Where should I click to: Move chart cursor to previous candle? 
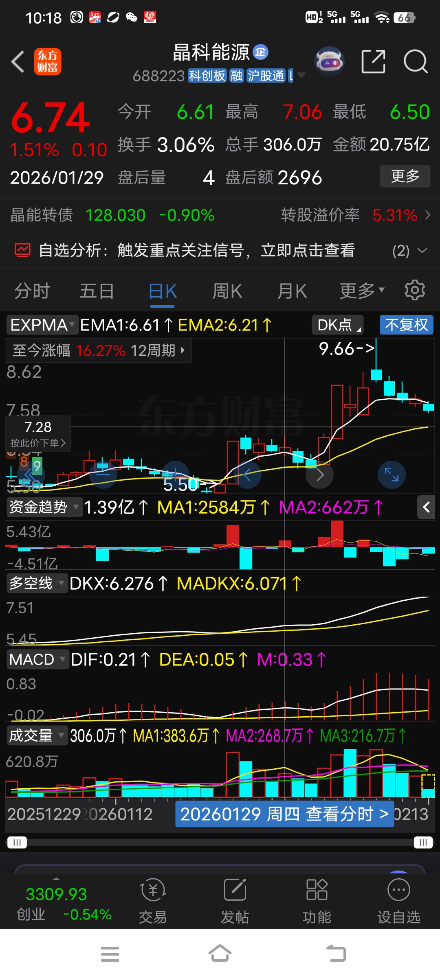[246, 475]
